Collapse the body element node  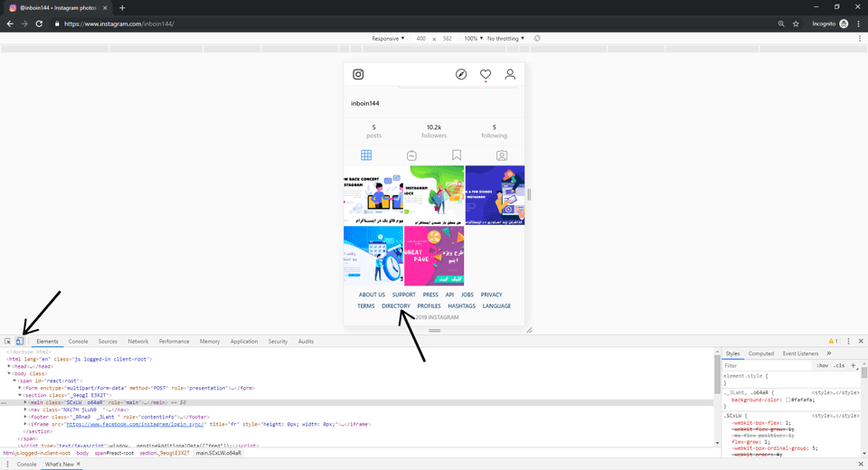9,373
